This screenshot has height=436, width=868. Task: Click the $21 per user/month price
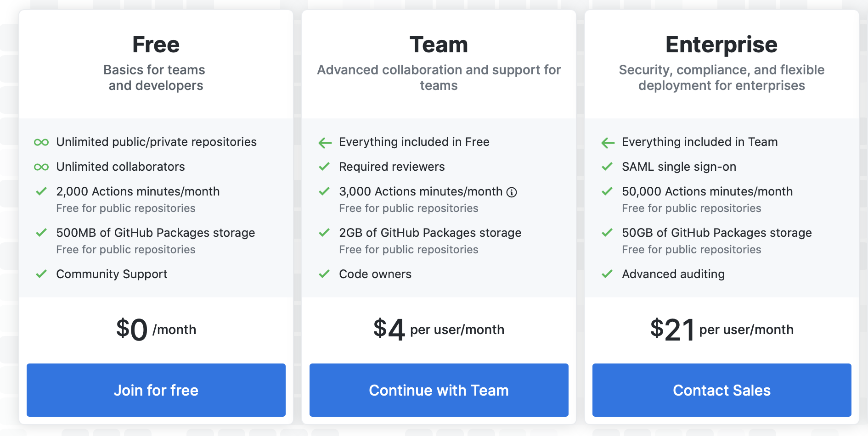tap(721, 330)
